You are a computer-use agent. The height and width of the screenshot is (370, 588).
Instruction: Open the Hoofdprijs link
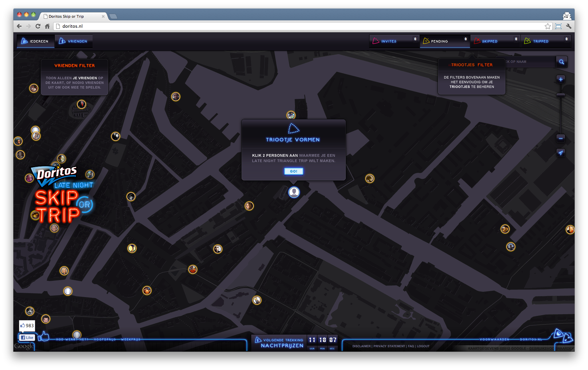[x=105, y=339]
